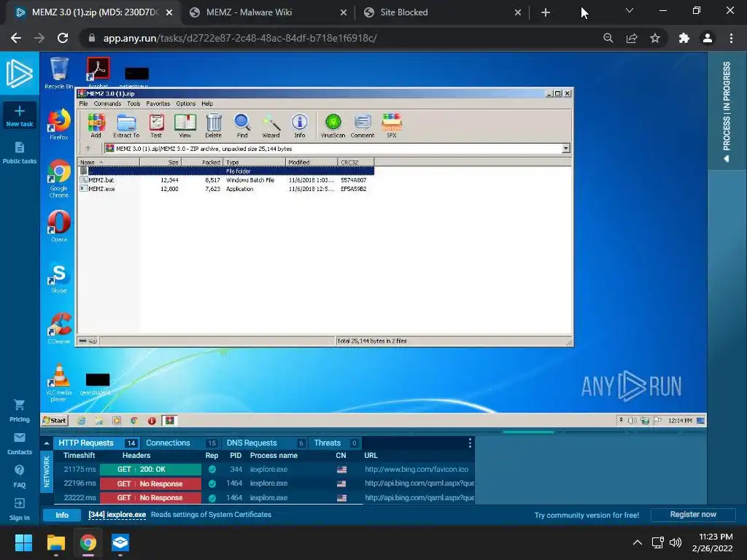Select the parent folder row in WinRAR
The width and height of the screenshot is (747, 560).
coord(226,171)
